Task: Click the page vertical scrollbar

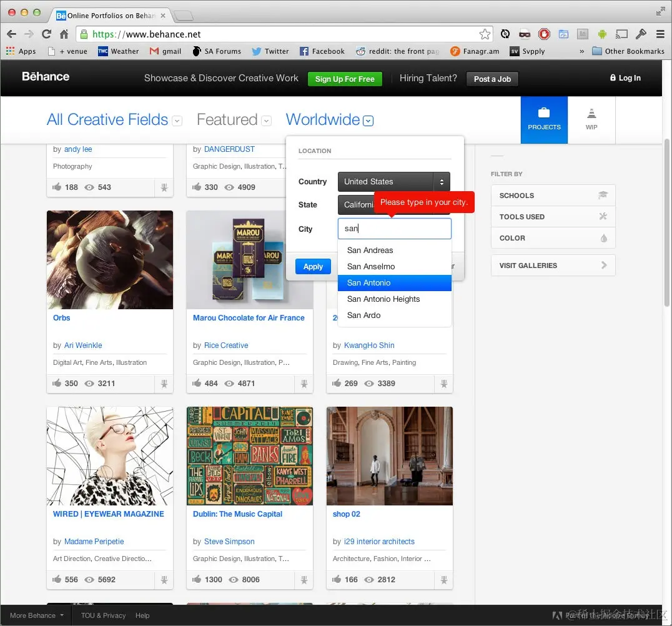Action: pyautogui.click(x=666, y=223)
